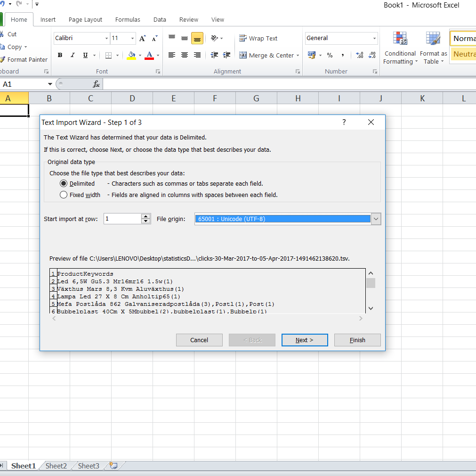Align text left in the ribbon
The image size is (476, 476).
pyautogui.click(x=172, y=55)
